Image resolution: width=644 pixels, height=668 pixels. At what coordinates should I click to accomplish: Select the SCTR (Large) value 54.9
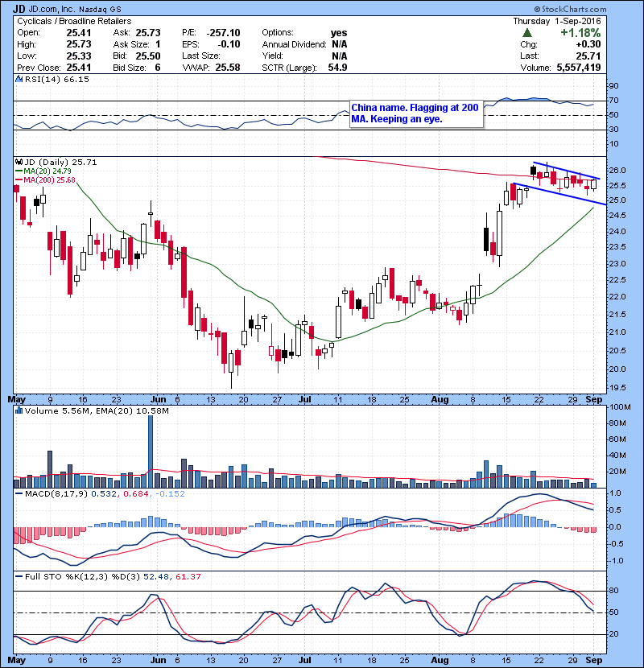click(337, 68)
